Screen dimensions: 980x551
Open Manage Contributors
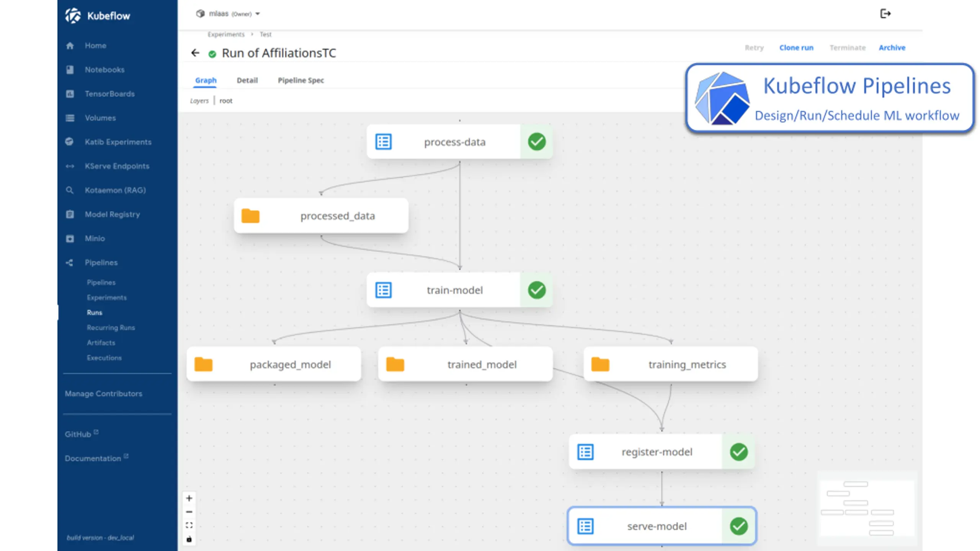103,393
